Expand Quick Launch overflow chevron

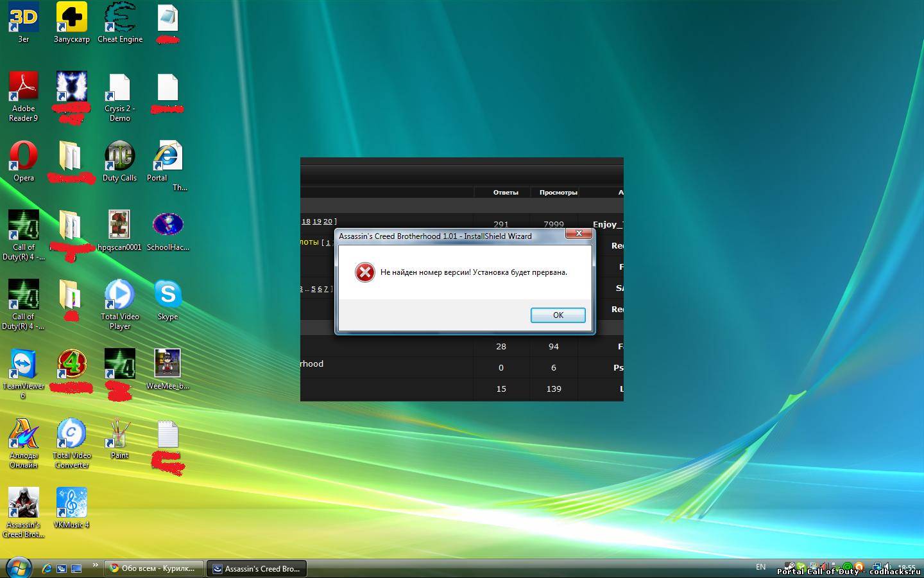click(x=95, y=565)
